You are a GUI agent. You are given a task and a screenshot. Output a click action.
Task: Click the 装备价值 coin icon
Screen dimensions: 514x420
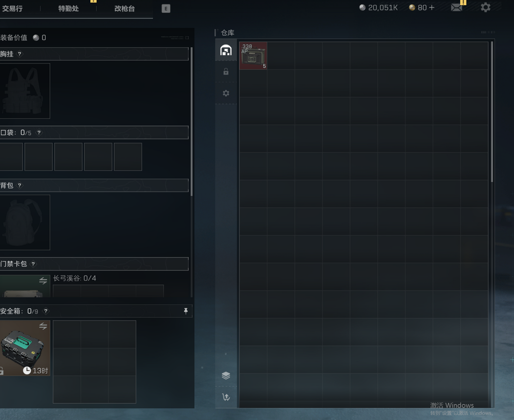pyautogui.click(x=36, y=38)
